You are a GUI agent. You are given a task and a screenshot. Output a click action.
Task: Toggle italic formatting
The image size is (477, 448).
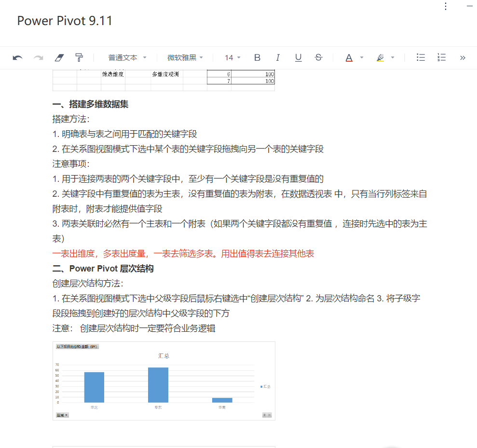tap(278, 57)
